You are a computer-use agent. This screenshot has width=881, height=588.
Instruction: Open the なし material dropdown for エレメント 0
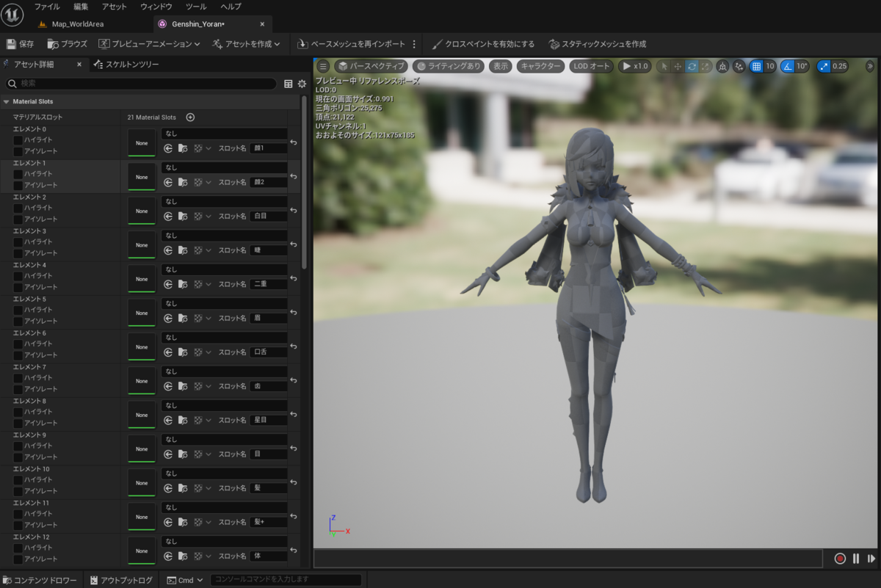225,134
